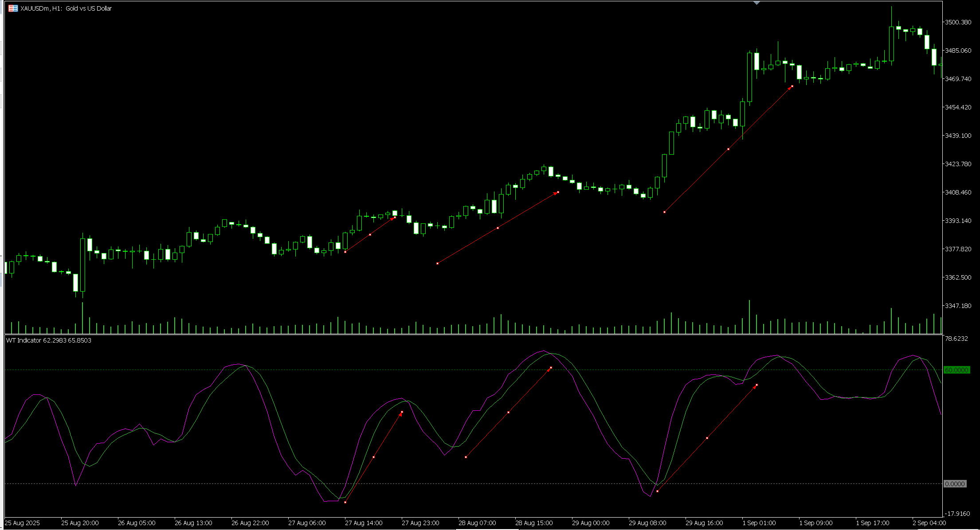This screenshot has height=530, width=980.
Task: Expand details by clicking the 0.0000 axis label
Action: pos(956,484)
